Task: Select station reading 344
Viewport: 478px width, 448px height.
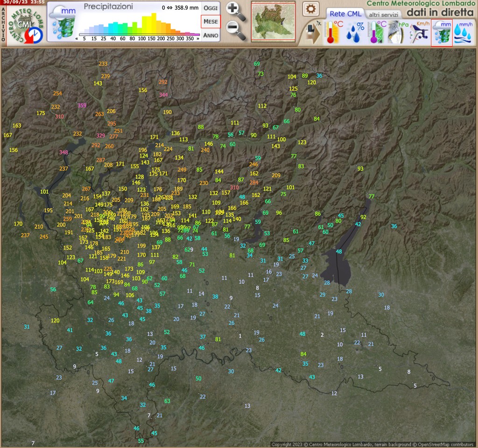Action: [x=163, y=95]
